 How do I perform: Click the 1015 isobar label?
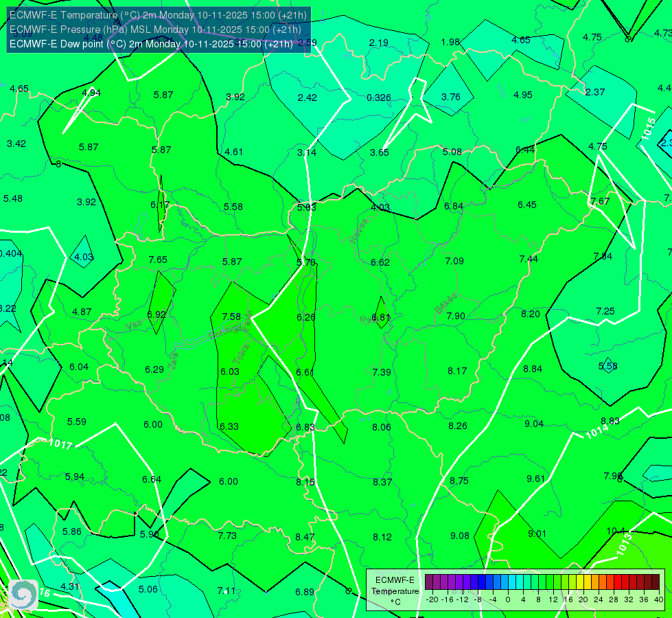coord(648,128)
